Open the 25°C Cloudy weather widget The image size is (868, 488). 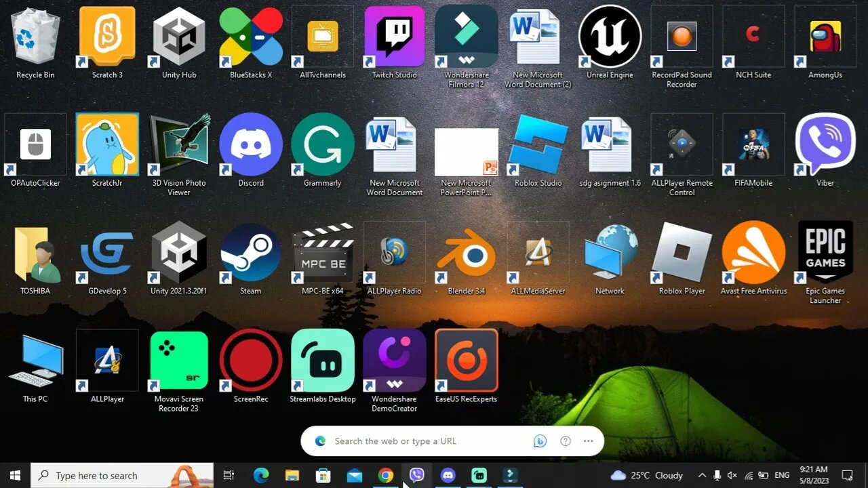point(648,476)
